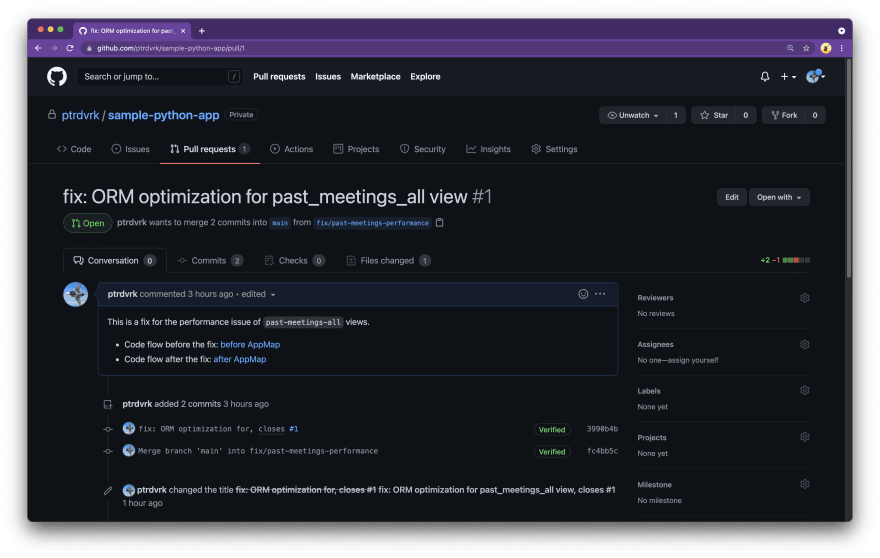Click the browser address bar URL
This screenshot has width=880, height=558.
pyautogui.click(x=171, y=48)
